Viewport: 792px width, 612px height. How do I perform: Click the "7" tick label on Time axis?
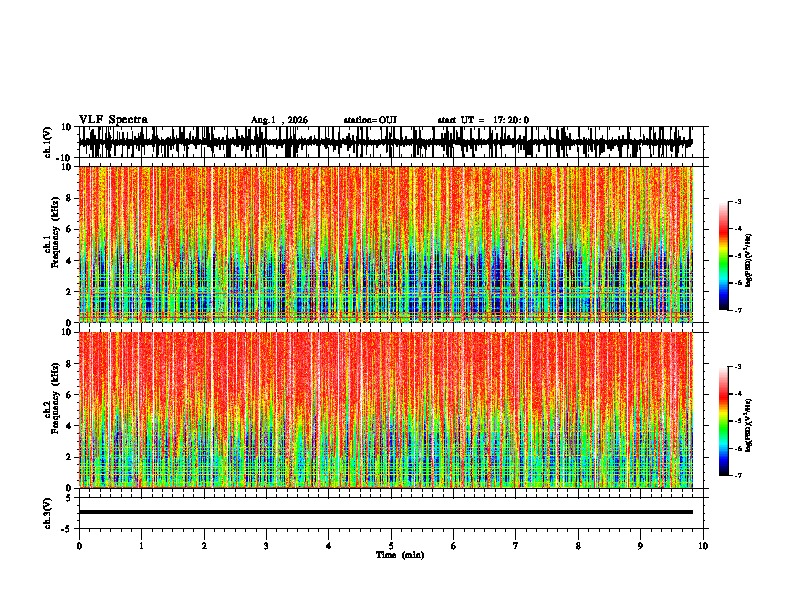516,546
